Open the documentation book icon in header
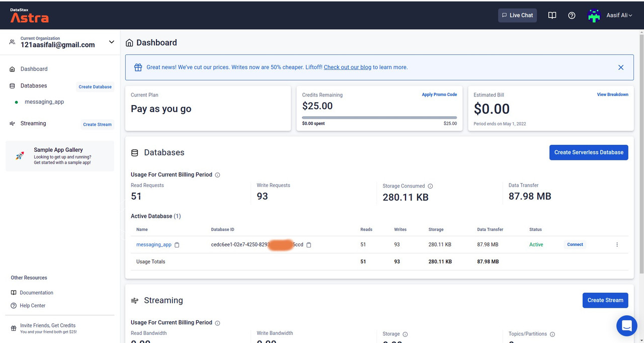The width and height of the screenshot is (644, 343). pyautogui.click(x=552, y=16)
